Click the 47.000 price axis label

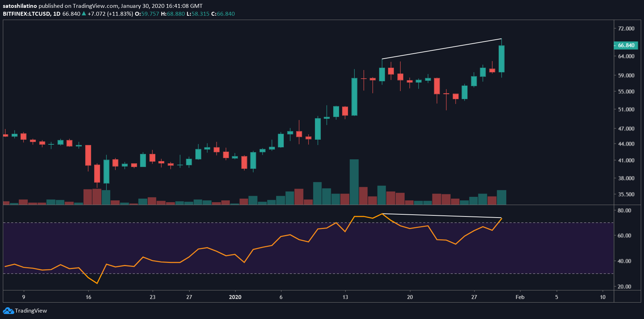tap(626, 129)
